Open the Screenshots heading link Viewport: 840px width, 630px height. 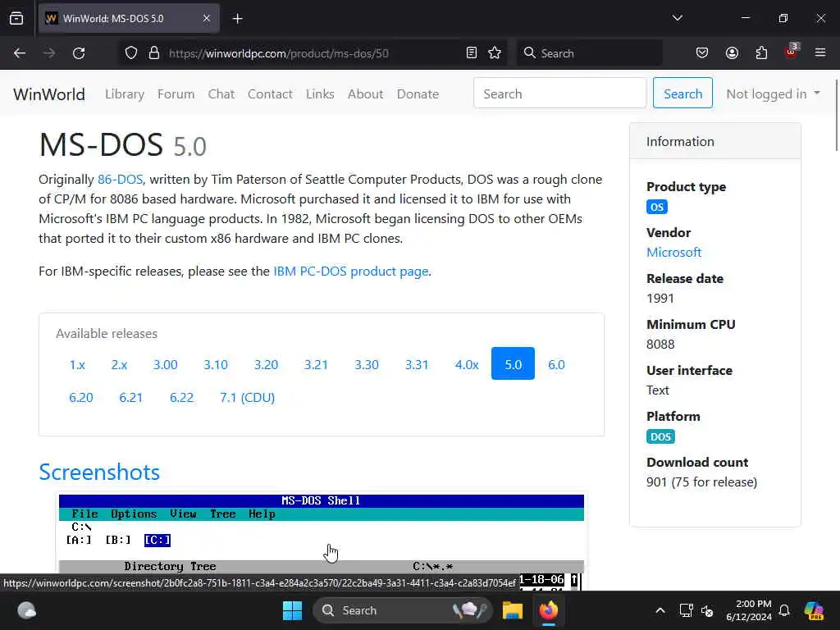tap(99, 472)
